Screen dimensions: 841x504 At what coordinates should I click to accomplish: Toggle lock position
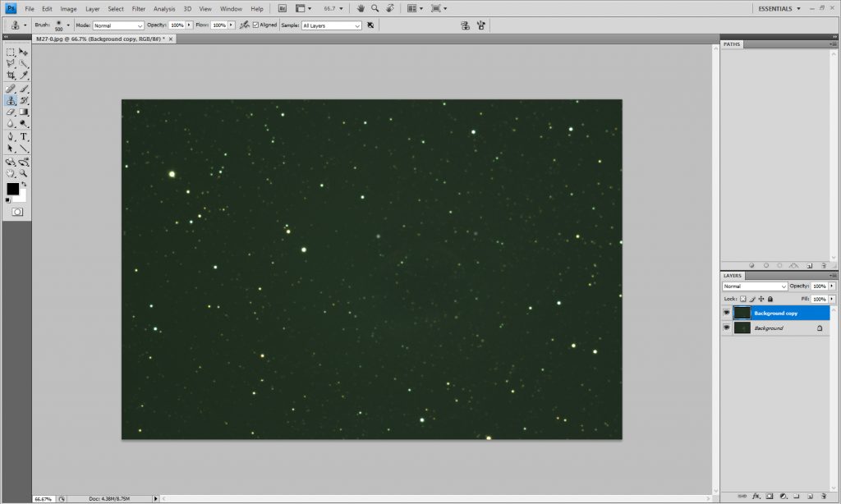[x=761, y=299]
